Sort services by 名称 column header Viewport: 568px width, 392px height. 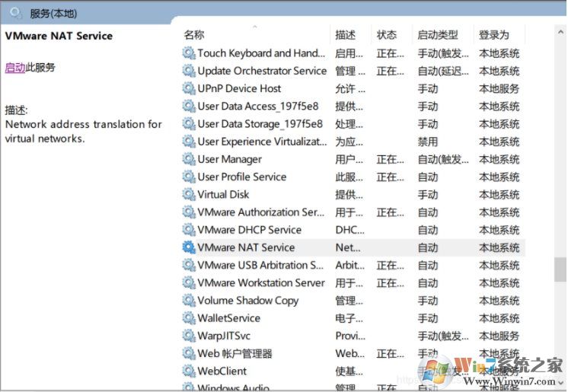click(x=194, y=35)
